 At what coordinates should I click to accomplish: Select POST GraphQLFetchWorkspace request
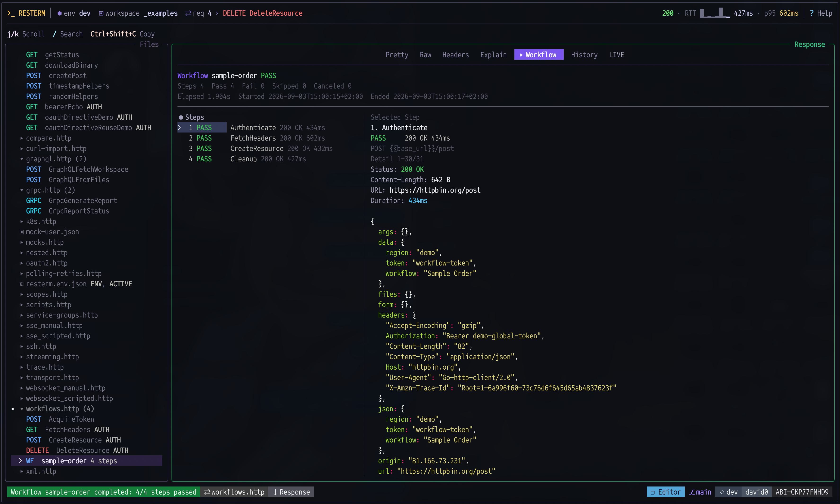tap(77, 169)
